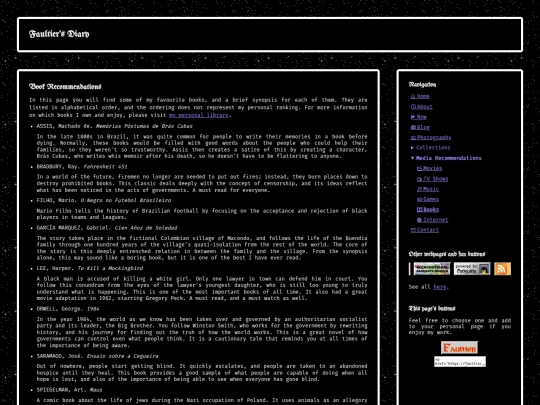Open the Photography link
Image resolution: width=540 pixels, height=405 pixels.
431,137
